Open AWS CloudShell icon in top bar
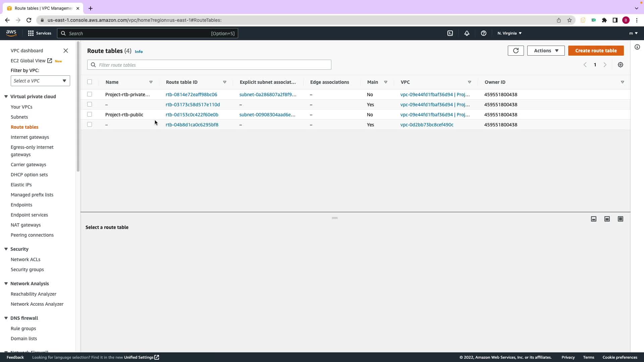644x362 pixels. click(x=450, y=33)
